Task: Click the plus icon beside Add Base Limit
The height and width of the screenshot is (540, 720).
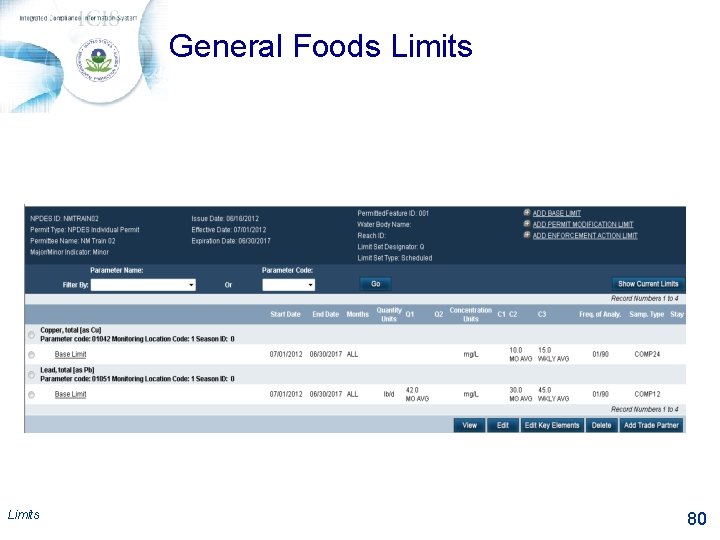Action: (x=527, y=213)
